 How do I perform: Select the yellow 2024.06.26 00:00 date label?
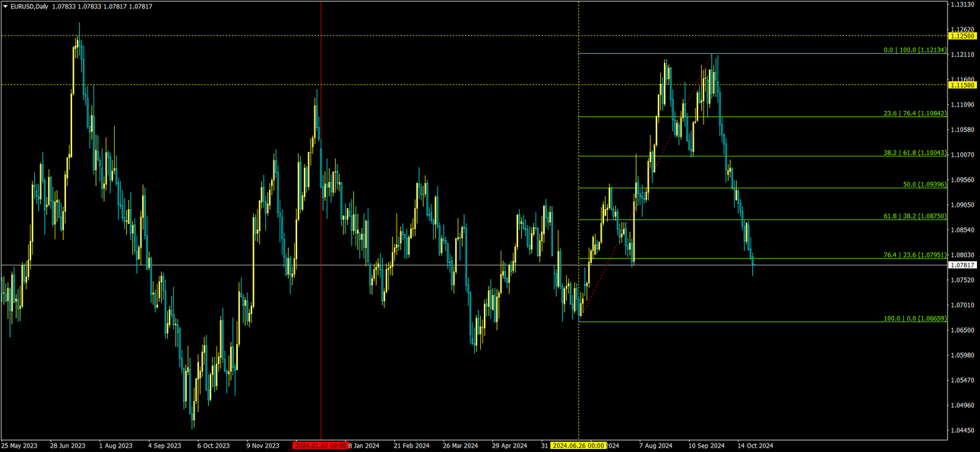pyautogui.click(x=579, y=446)
